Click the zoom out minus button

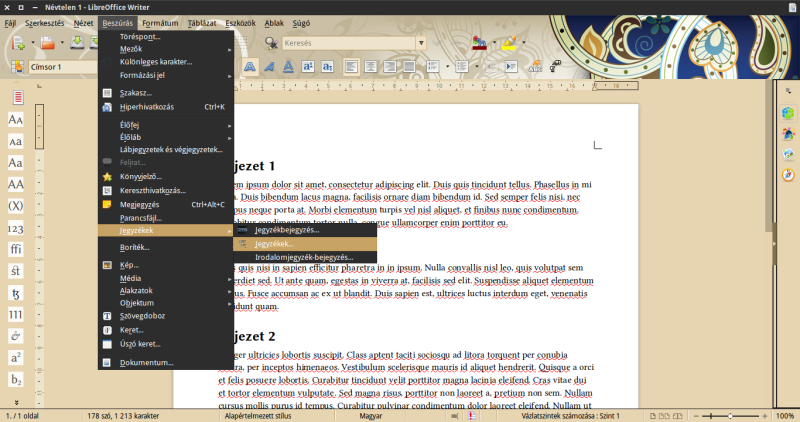coord(697,416)
